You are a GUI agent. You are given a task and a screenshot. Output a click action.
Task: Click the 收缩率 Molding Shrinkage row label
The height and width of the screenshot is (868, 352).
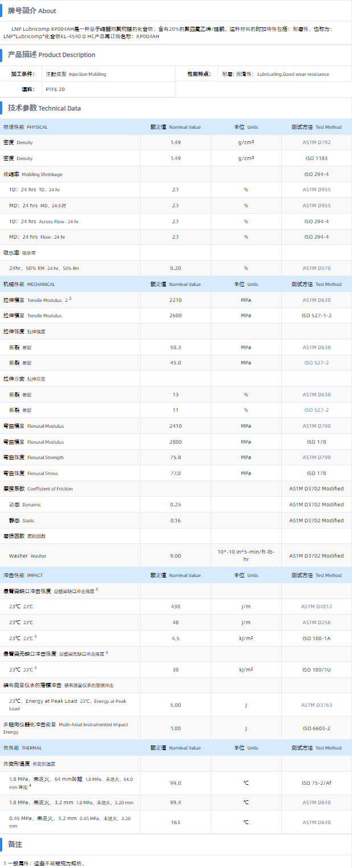pyautogui.click(x=32, y=174)
